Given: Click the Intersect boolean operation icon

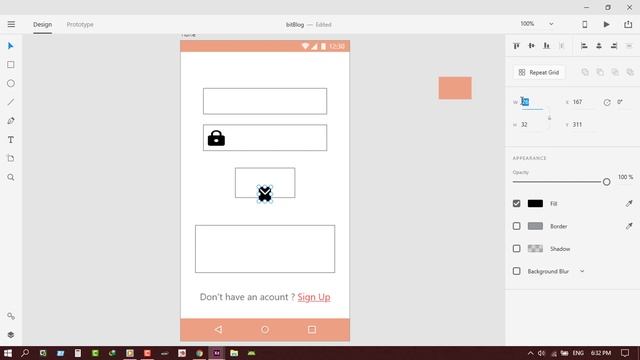Looking at the screenshot, I should (x=615, y=72).
